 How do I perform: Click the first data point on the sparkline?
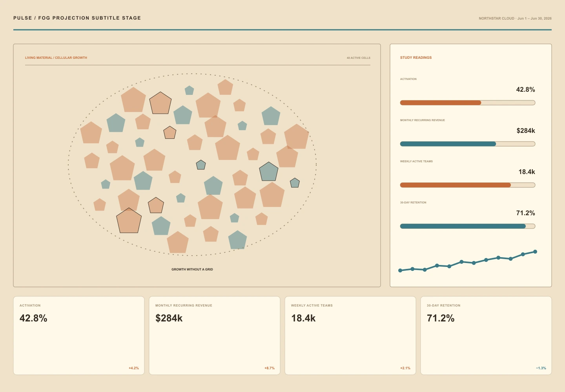(400, 270)
